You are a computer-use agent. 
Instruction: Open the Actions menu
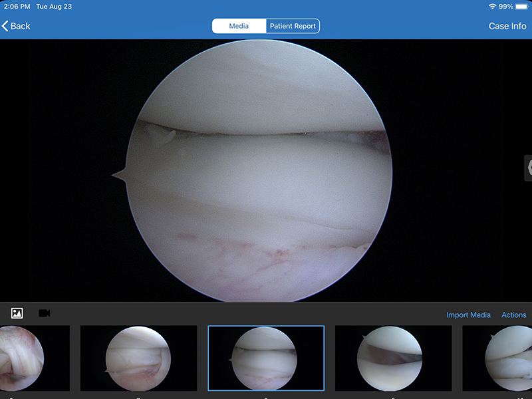click(513, 315)
